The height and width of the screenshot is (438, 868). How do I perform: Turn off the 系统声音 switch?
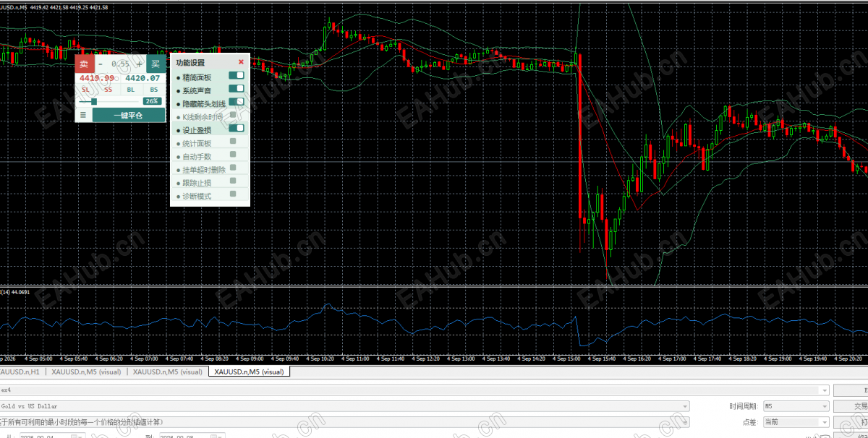click(x=237, y=89)
